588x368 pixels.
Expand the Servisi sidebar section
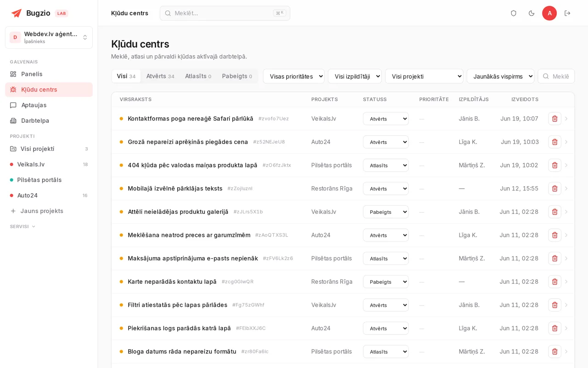click(23, 226)
